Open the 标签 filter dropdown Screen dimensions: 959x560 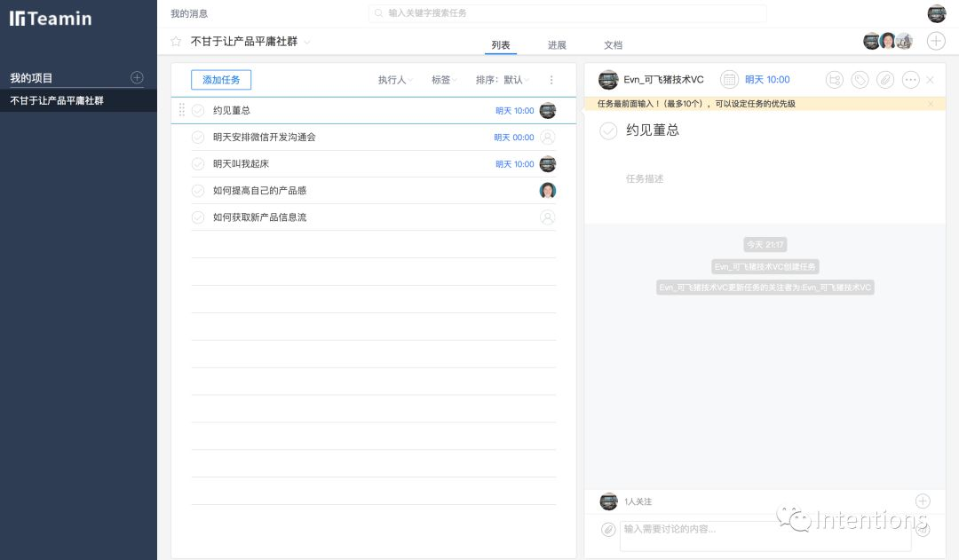(x=445, y=80)
